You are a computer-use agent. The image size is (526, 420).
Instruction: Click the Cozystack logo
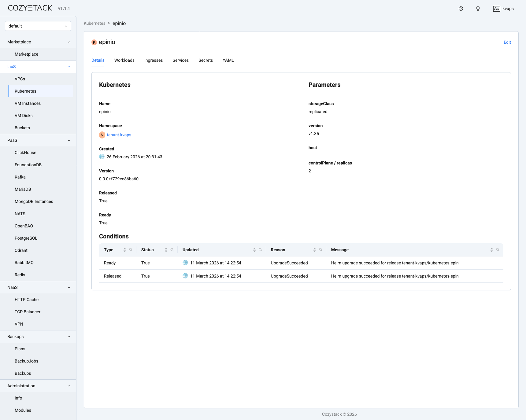29,8
